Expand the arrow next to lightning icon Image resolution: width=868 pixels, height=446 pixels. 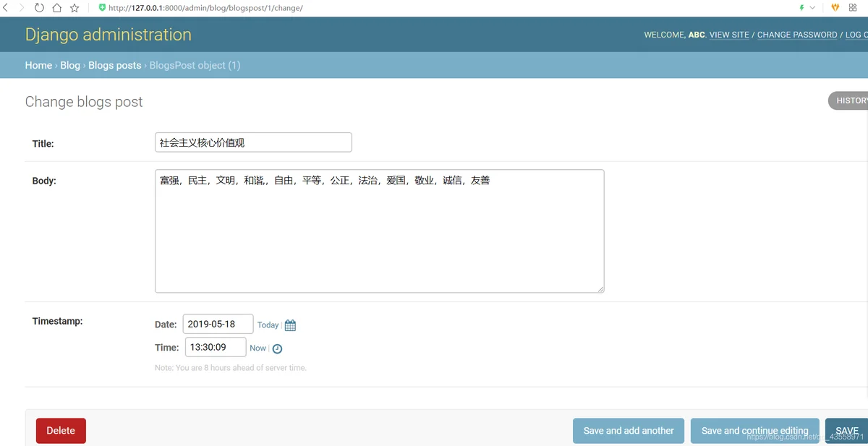click(x=812, y=8)
